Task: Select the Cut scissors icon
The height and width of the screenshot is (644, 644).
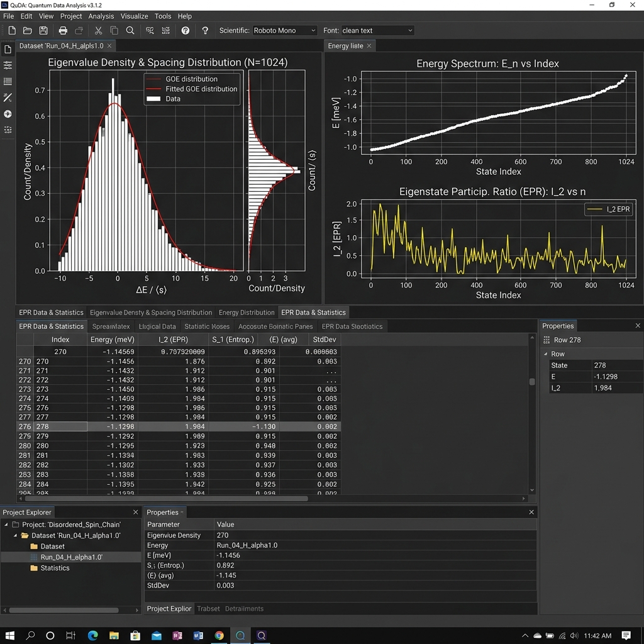Action: click(x=98, y=30)
